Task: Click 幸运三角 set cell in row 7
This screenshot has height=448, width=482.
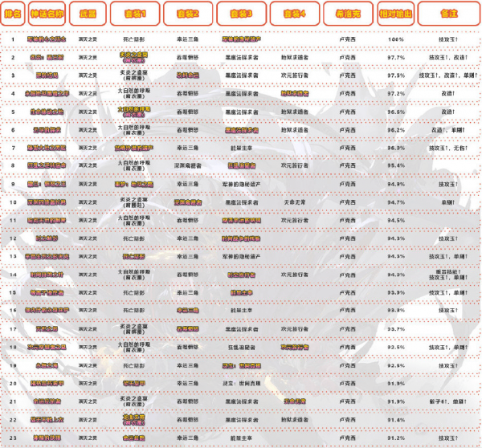Action: (187, 148)
